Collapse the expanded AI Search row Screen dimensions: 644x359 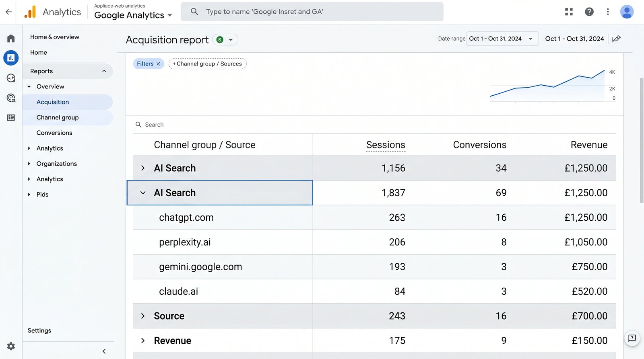(x=143, y=193)
